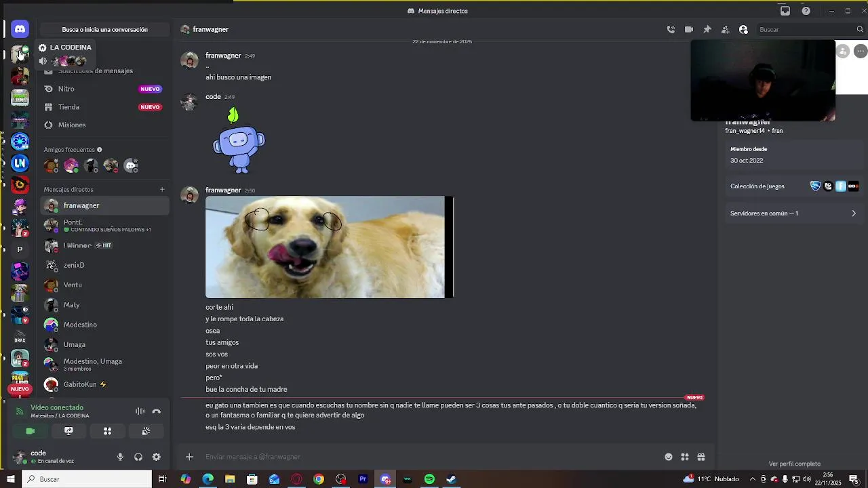
Task: Click the profile panel more options button
Action: 861,51
